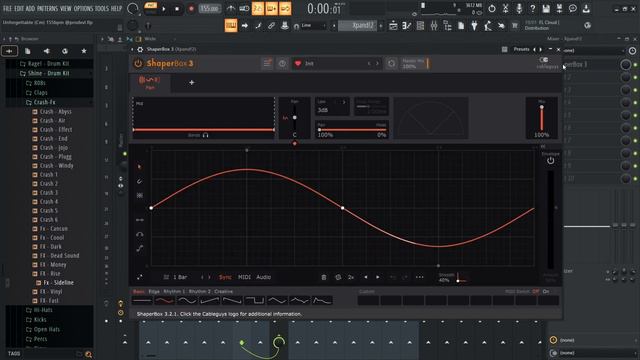This screenshot has height=360, width=640.
Task: Click the 2x double speed button
Action: [351, 277]
